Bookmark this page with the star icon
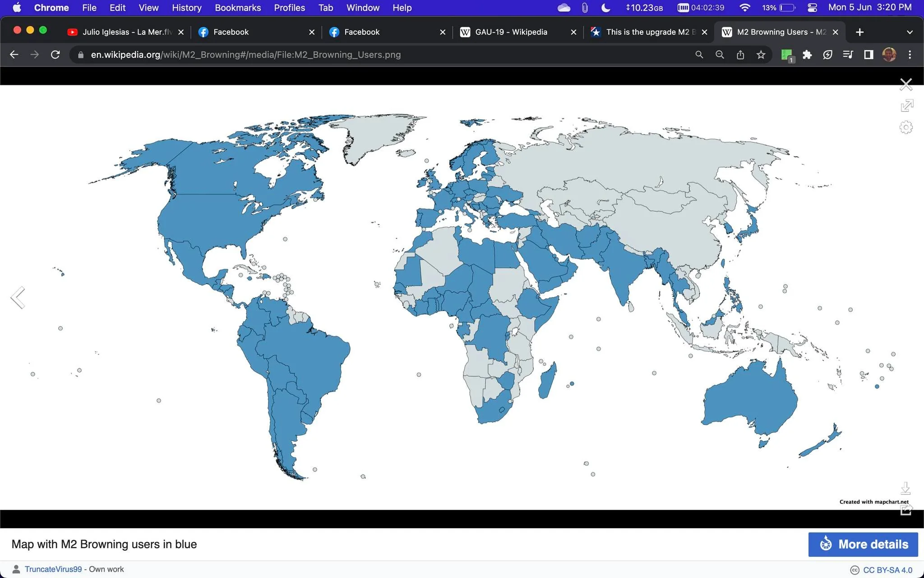924x578 pixels. click(x=761, y=55)
